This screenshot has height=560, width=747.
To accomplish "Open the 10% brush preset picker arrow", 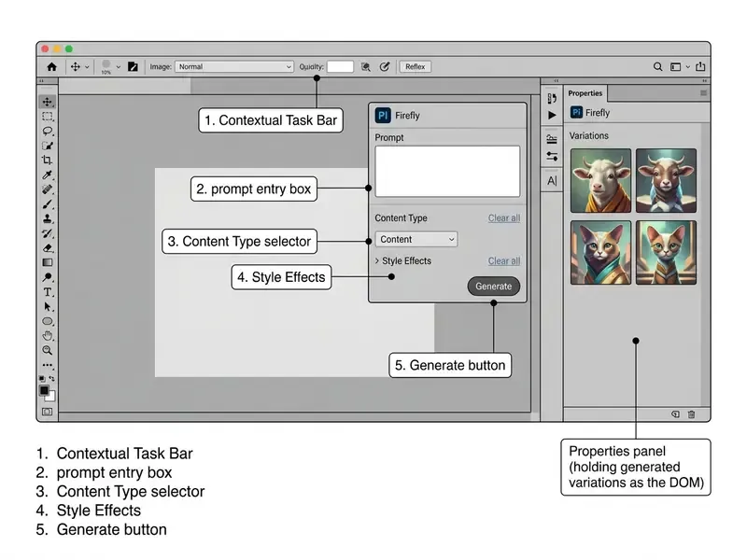I will click(x=119, y=67).
